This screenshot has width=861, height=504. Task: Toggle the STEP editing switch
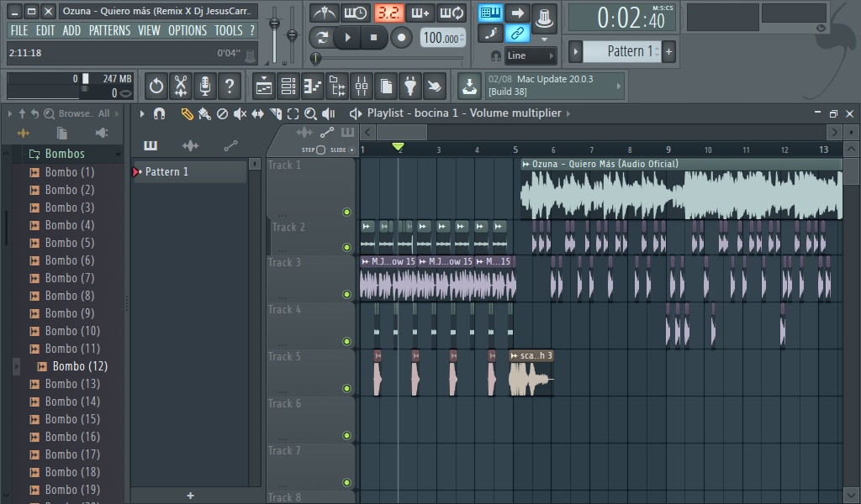tap(320, 150)
